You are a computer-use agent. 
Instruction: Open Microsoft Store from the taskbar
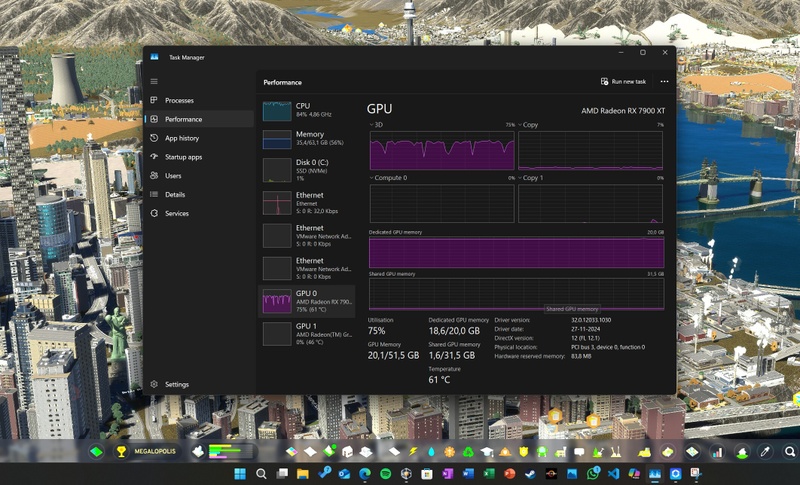(427, 474)
